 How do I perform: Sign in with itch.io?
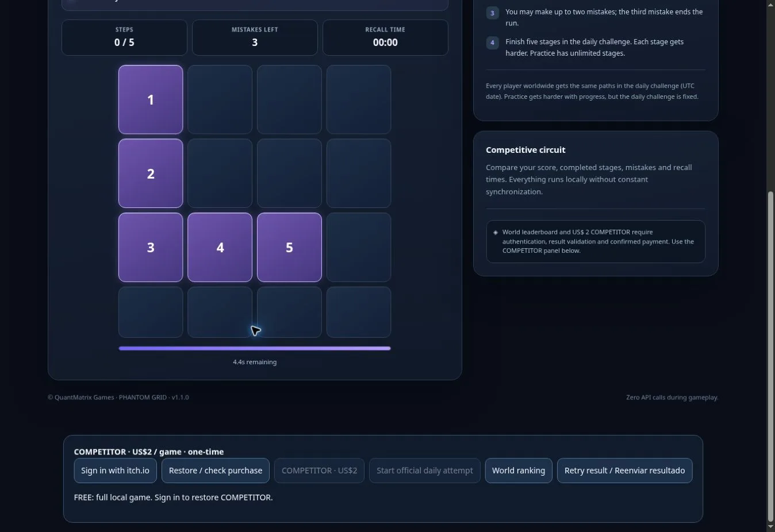115,471
